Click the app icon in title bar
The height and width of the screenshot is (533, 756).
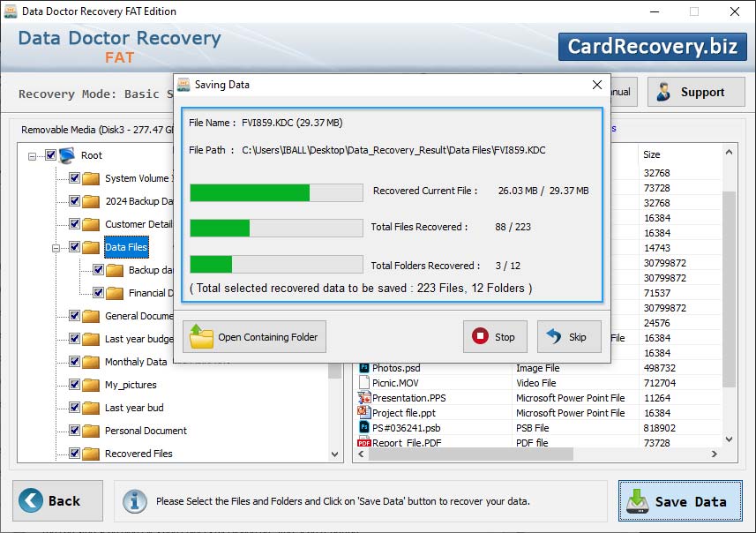(10, 11)
